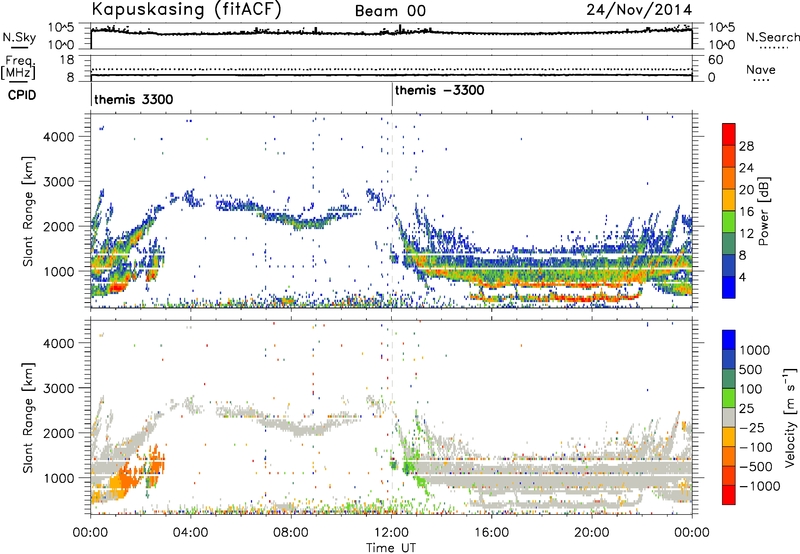800x554 pixels.
Task: Click the 'Velocity [m s-1]' color bar label
Action: point(789,417)
